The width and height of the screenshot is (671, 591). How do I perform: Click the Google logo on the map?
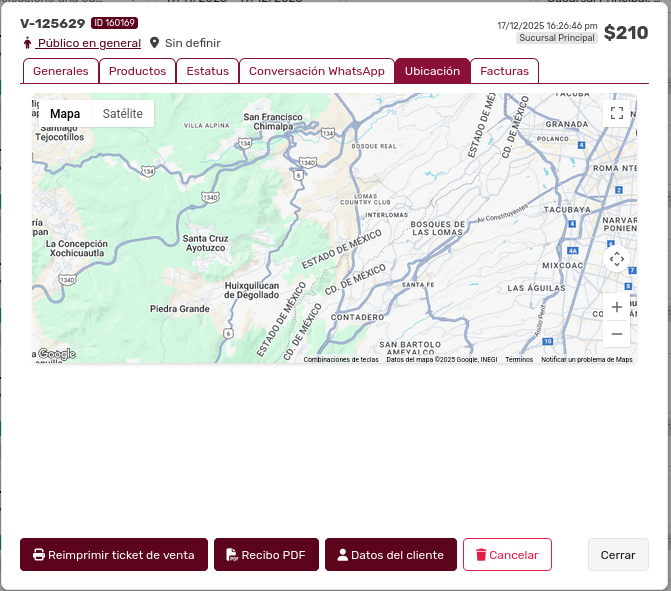point(56,354)
